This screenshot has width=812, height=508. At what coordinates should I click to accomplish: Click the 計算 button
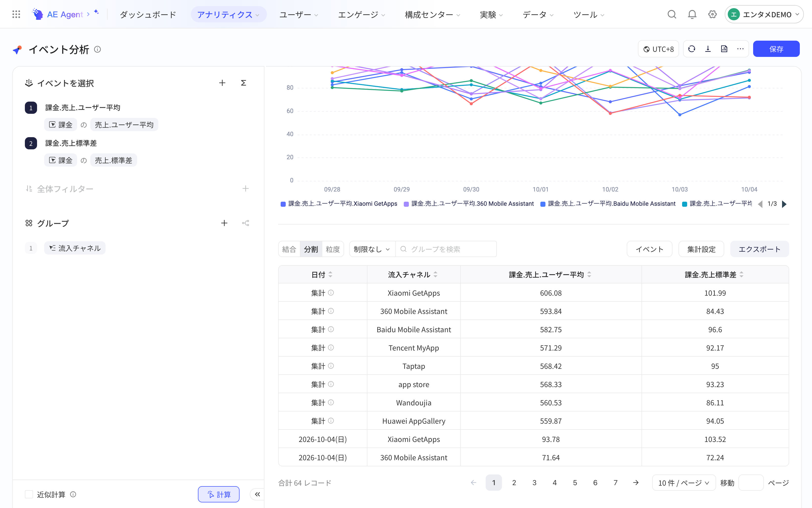click(219, 494)
